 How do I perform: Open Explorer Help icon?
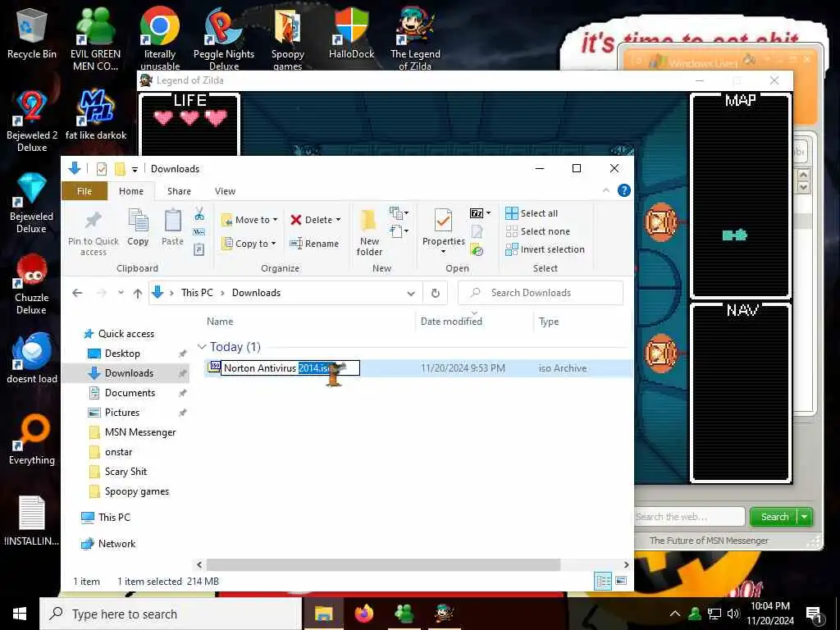(624, 190)
